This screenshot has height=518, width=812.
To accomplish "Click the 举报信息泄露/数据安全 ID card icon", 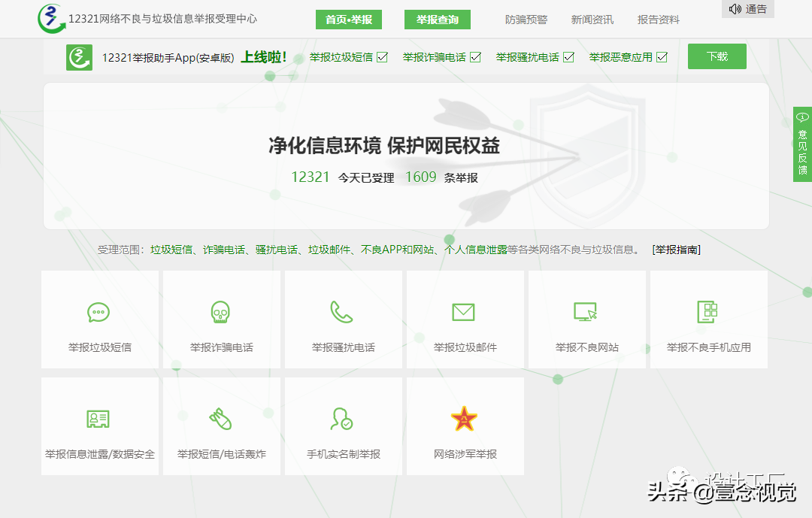I will pos(99,418).
